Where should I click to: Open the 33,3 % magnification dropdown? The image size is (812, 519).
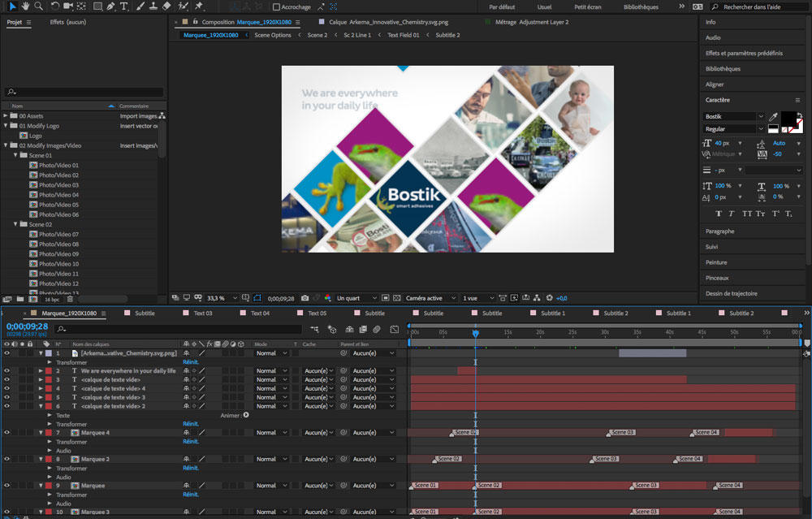[x=222, y=298]
